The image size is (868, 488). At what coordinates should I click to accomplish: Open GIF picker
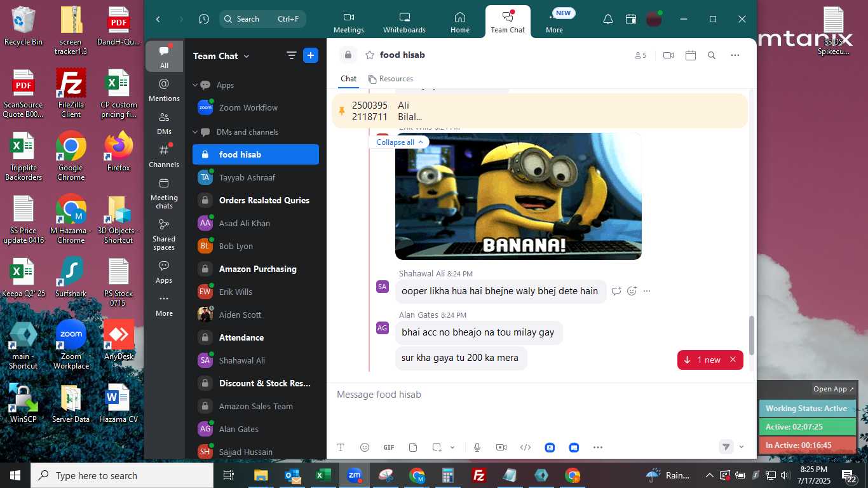(x=389, y=447)
